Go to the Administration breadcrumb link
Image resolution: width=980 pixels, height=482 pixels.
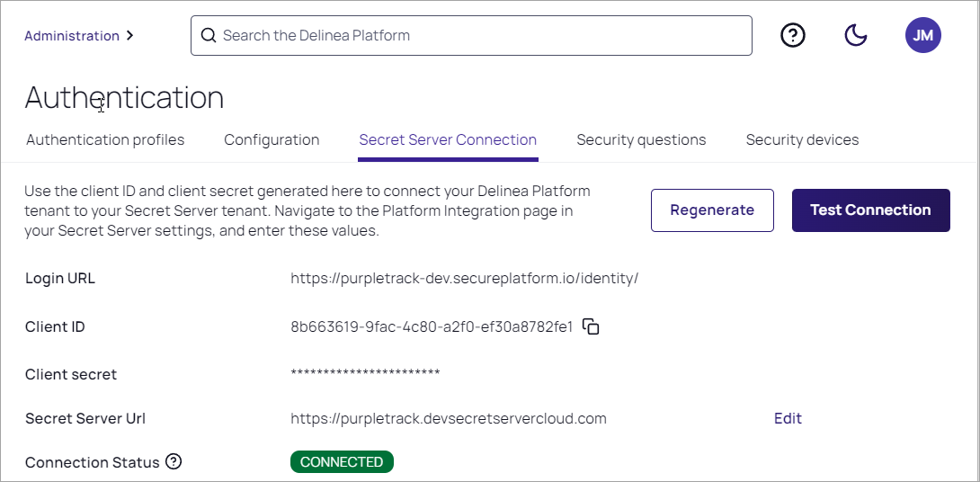coord(72,36)
